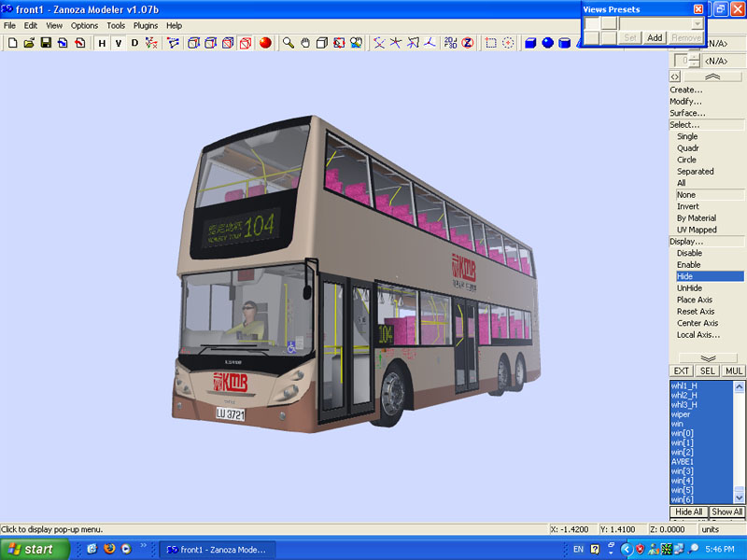Click the object list scrollbar down arrow
The image size is (747, 560).
[740, 498]
